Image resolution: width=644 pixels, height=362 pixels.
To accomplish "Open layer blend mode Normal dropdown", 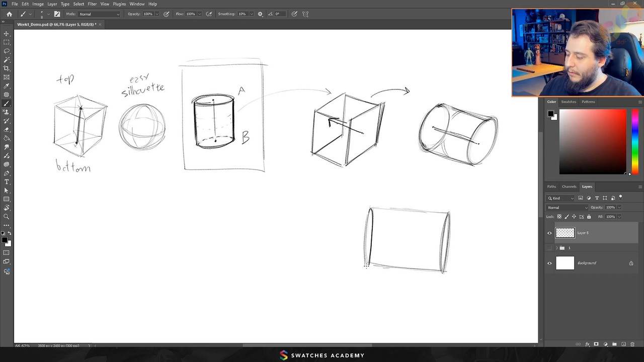I will coord(568,208).
